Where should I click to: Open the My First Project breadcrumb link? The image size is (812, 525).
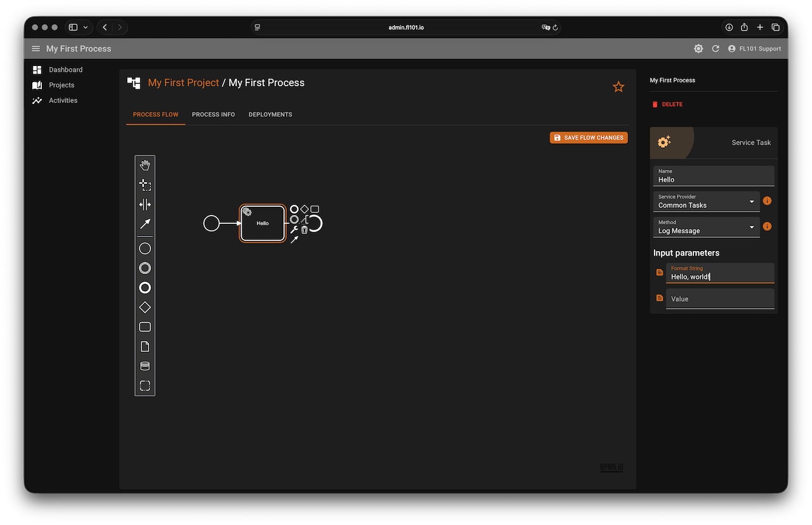point(183,83)
